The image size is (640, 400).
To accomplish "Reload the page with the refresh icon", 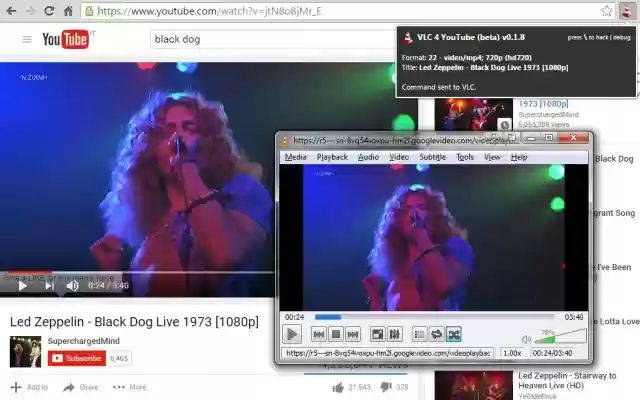I will [x=49, y=11].
